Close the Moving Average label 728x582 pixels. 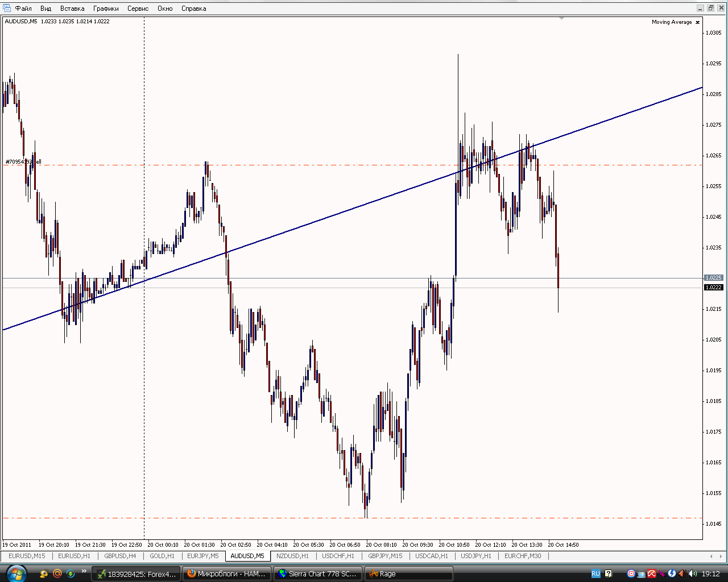coord(698,22)
